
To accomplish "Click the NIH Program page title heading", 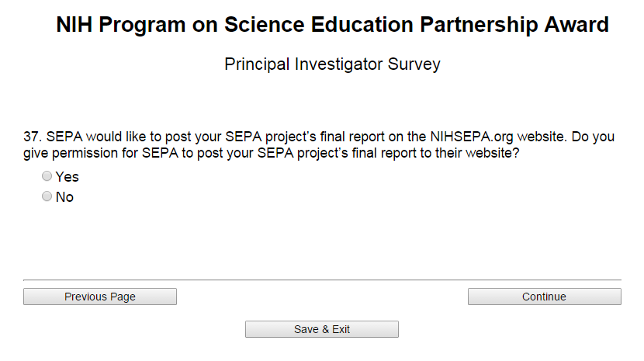I will 332,25.
